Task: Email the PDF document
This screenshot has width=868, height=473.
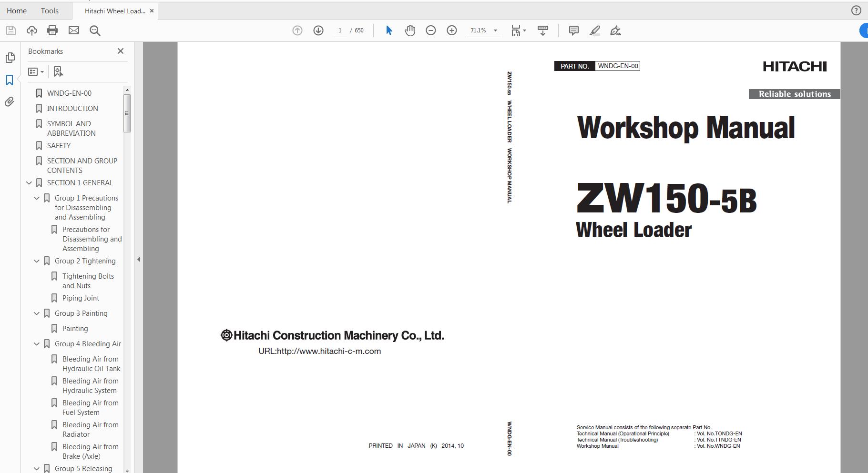Action: (x=74, y=30)
